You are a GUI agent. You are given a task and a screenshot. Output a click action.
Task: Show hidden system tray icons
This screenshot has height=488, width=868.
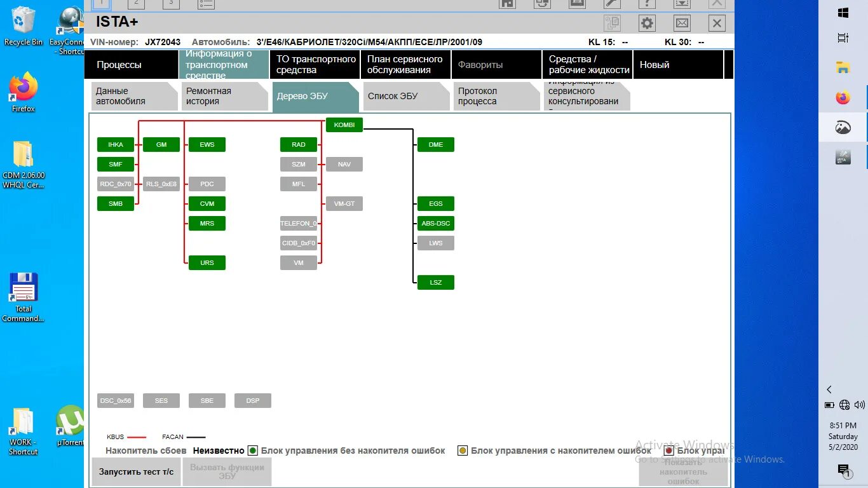point(829,390)
